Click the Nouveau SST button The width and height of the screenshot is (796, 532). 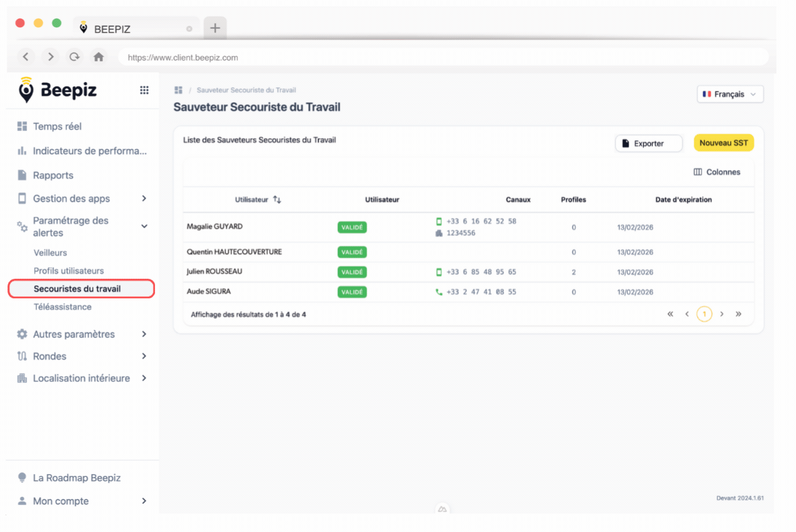tap(724, 143)
